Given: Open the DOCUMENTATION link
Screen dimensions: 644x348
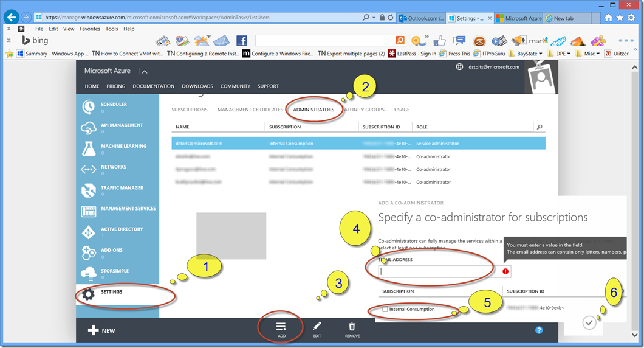Looking at the screenshot, I should (x=153, y=86).
